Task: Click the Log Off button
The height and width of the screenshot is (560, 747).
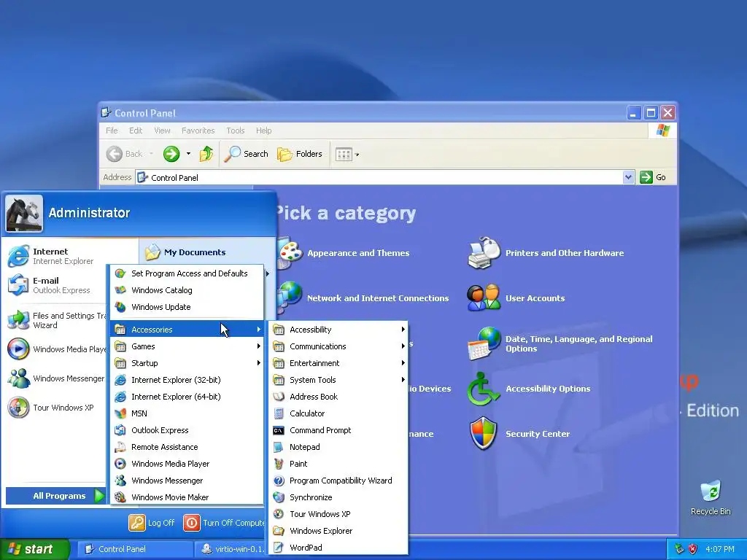Action: (x=152, y=523)
